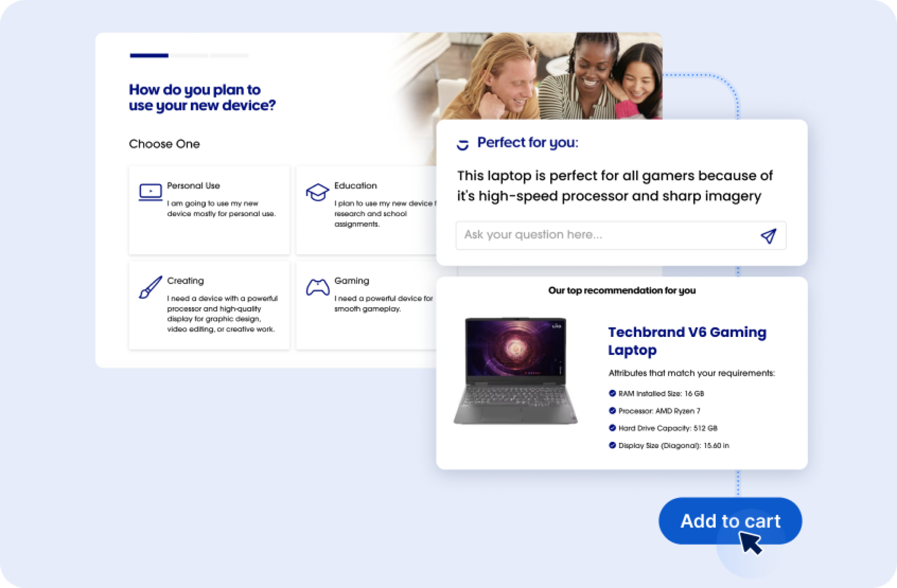Click the smile logo beside Perfect for you
Viewport: 897px width, 588px height.
coord(462,145)
